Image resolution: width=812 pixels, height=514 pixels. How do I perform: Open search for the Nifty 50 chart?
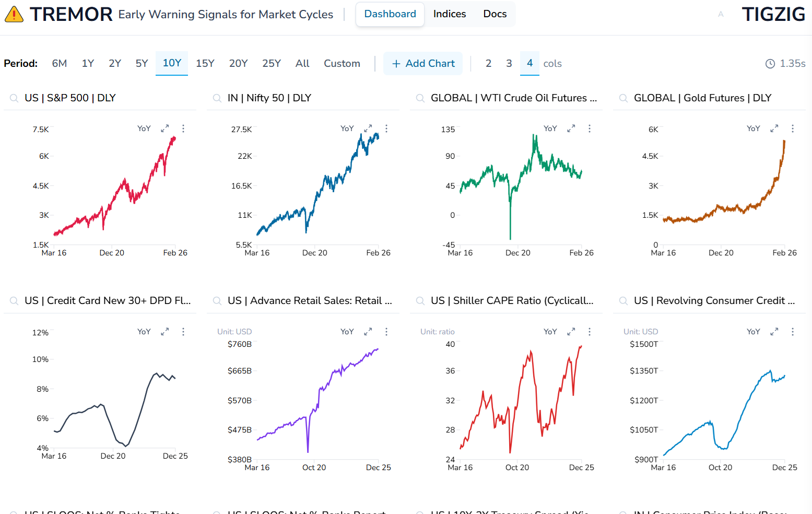pos(217,98)
